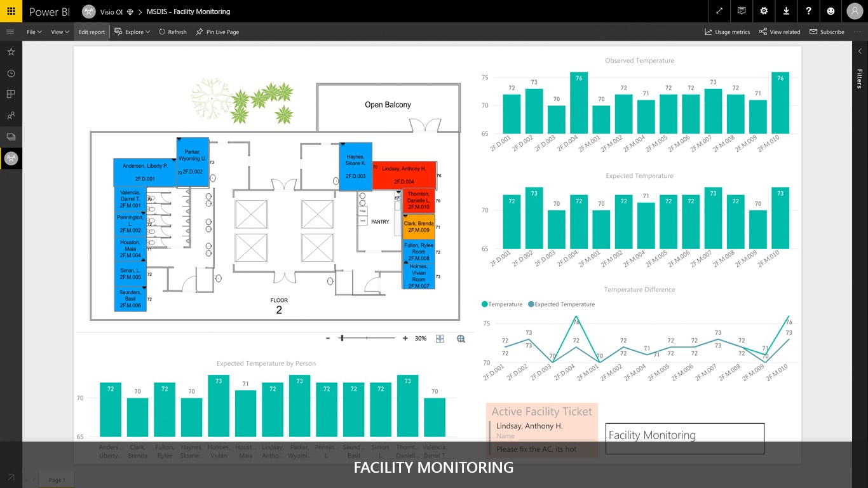This screenshot has width=868, height=488.
Task: Select the Page 1 tab
Action: click(x=57, y=480)
